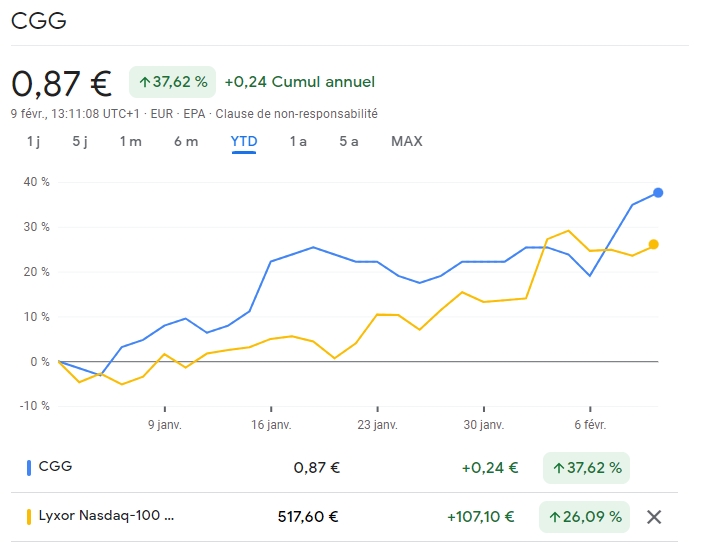Image resolution: width=707 pixels, height=548 pixels.
Task: Click the blue CGG endpoint dot on chart
Action: coord(658,192)
